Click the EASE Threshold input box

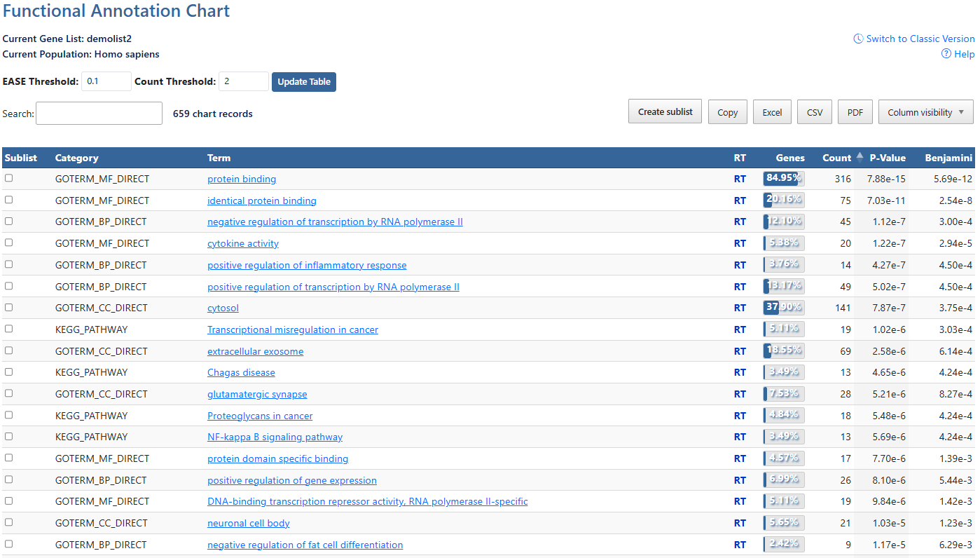(x=106, y=81)
